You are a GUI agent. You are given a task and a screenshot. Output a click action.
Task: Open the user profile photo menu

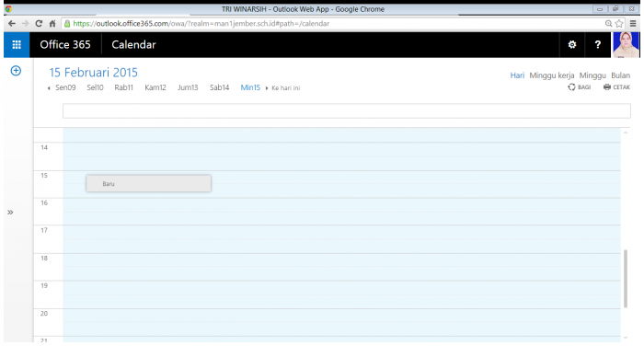tap(626, 45)
